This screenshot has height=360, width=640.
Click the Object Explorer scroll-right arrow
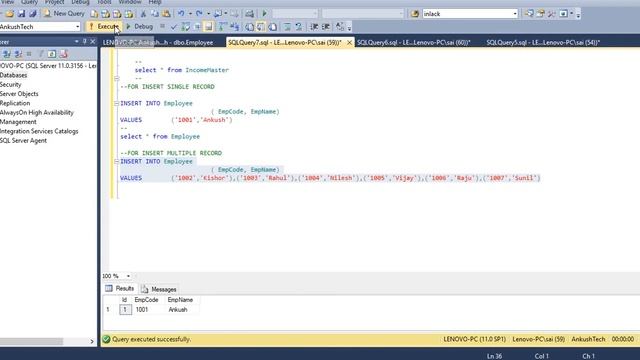coord(92,341)
